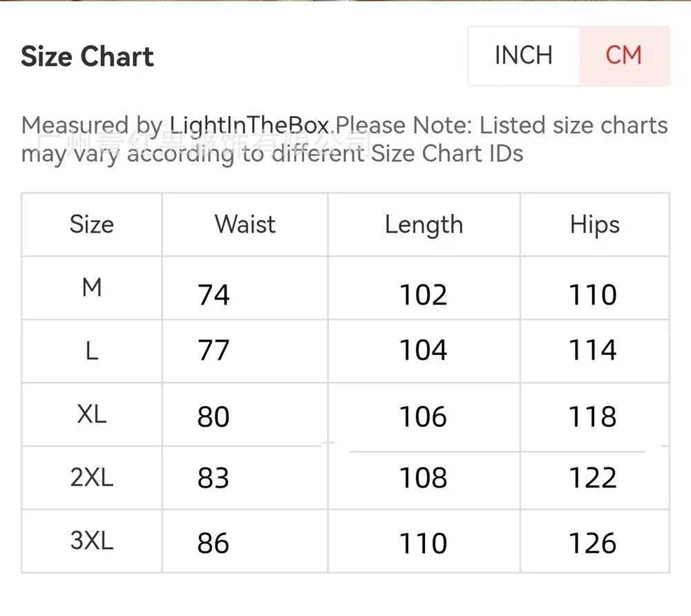Click the hips value 126 for 3XL
This screenshot has width=691, height=616.
594,543
